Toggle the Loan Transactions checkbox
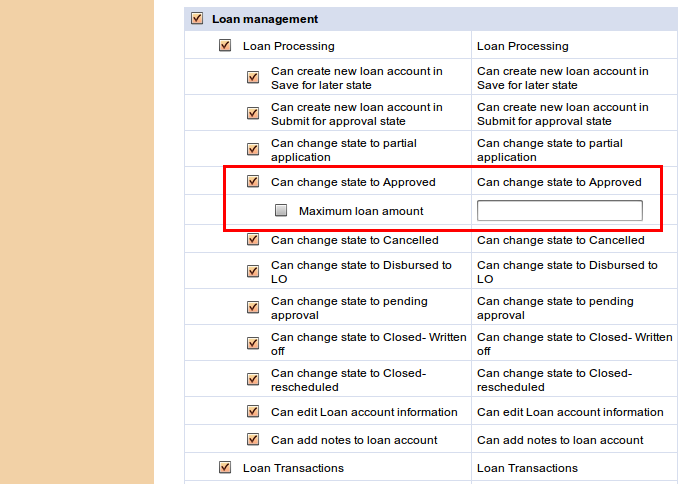Image resolution: width=687 pixels, height=484 pixels. click(x=225, y=468)
